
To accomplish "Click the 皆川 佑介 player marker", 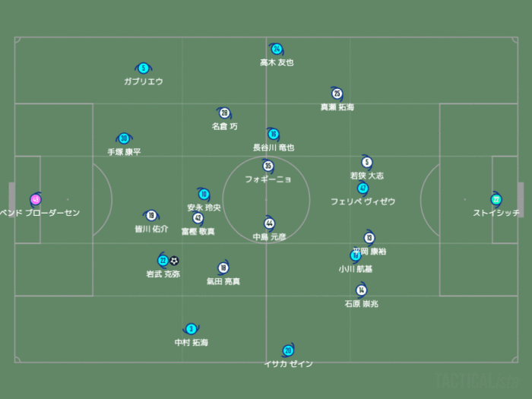I will (151, 215).
